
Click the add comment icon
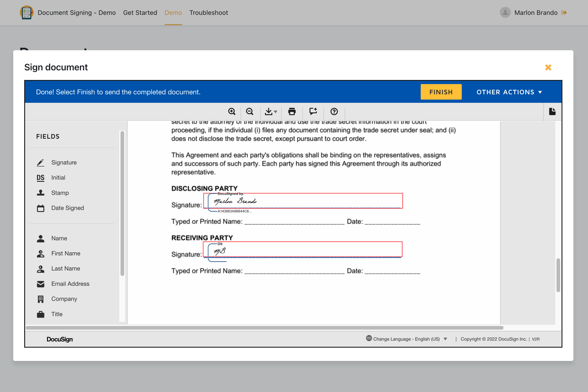(313, 111)
